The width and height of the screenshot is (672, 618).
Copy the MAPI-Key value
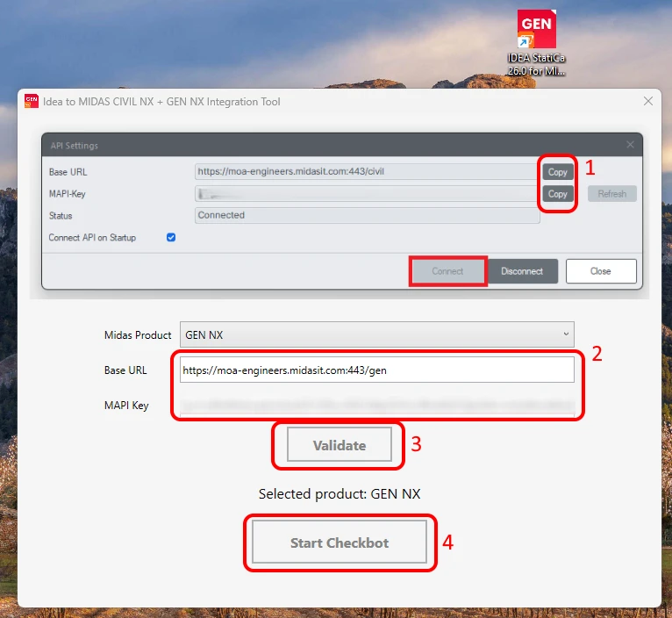[x=557, y=194]
